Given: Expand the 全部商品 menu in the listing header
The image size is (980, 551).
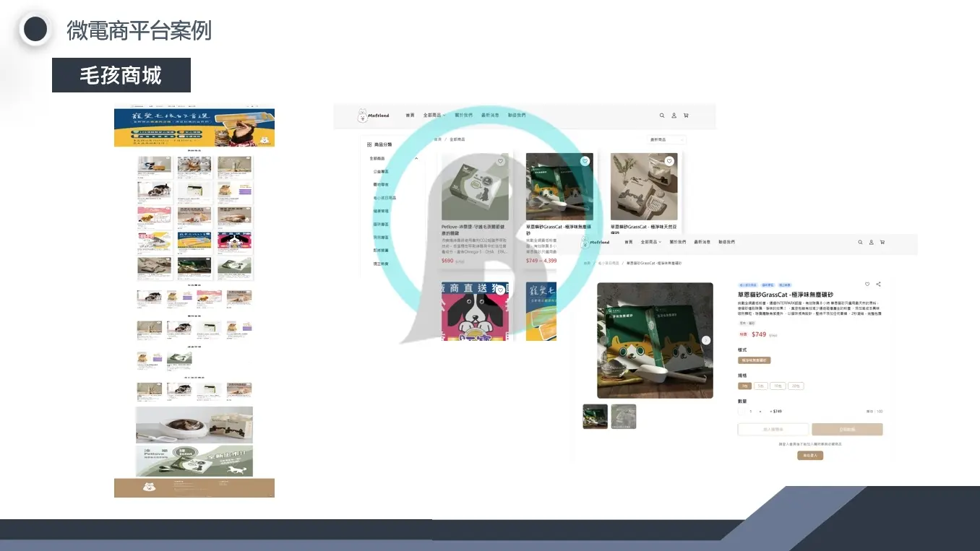Looking at the screenshot, I should [434, 116].
